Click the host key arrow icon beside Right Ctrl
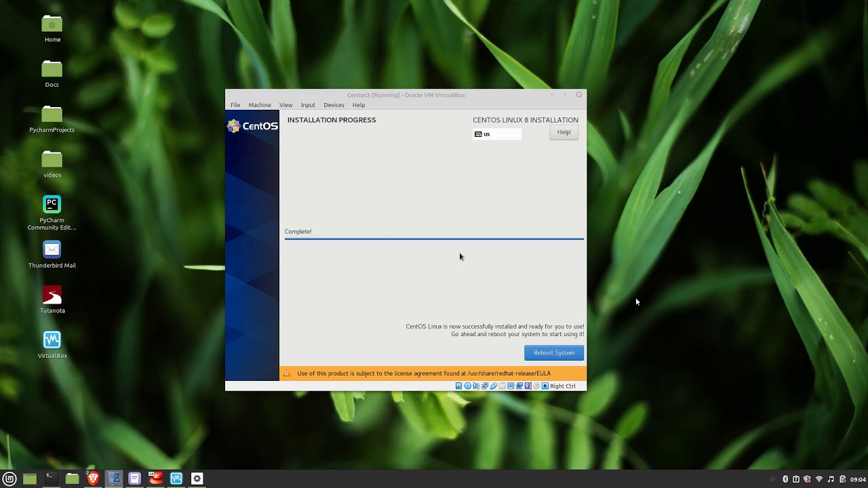Screen dimensions: 868x488 click(545, 386)
